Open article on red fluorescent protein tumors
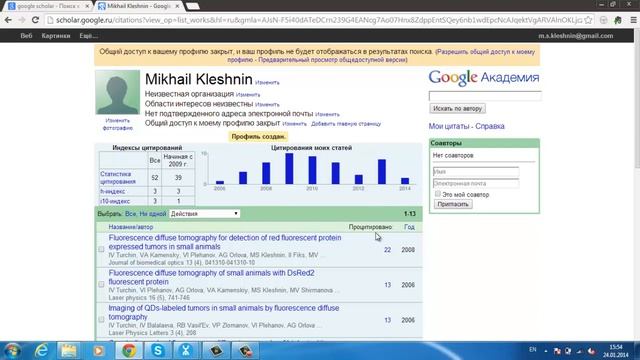 tap(225, 242)
